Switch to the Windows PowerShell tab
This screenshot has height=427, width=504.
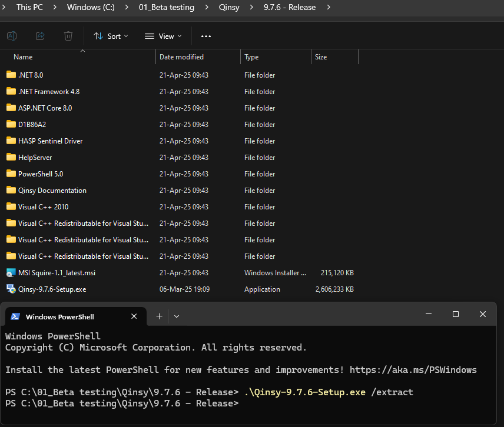point(59,316)
